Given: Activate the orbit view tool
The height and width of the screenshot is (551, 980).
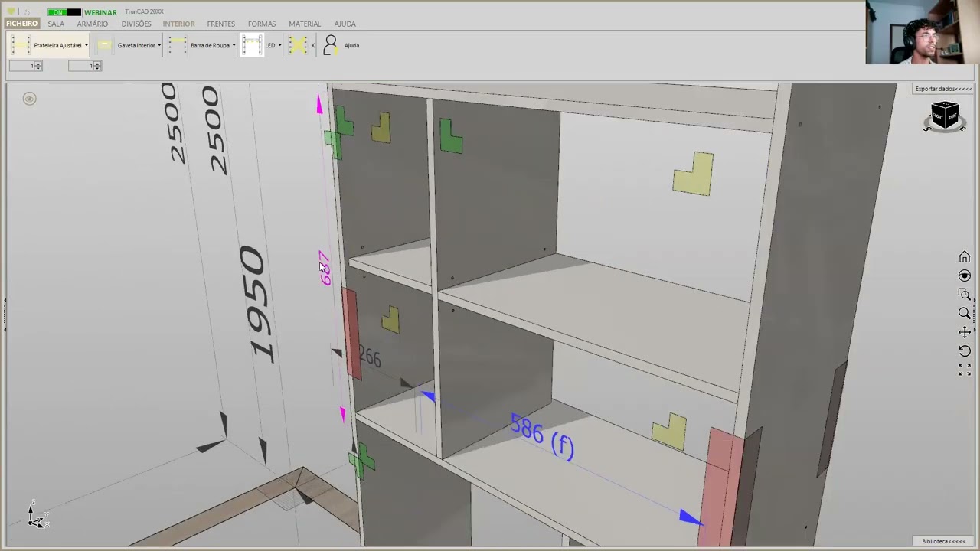Looking at the screenshot, I should 965,275.
